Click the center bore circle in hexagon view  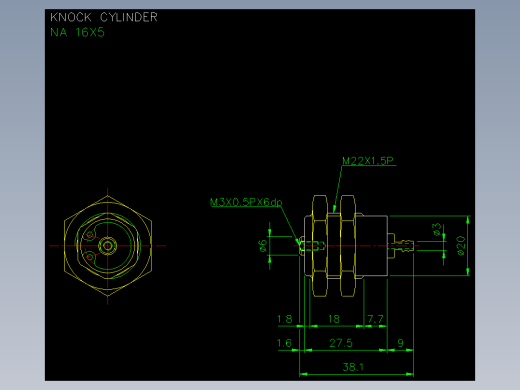(x=107, y=246)
